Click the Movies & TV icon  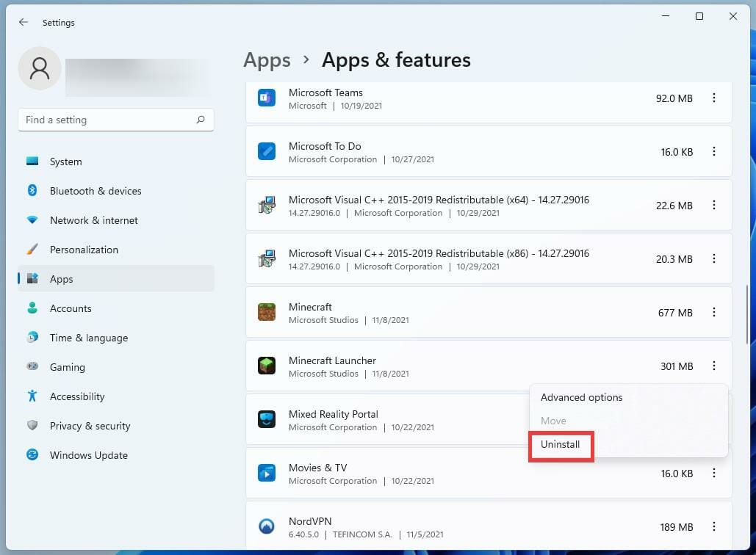click(267, 473)
